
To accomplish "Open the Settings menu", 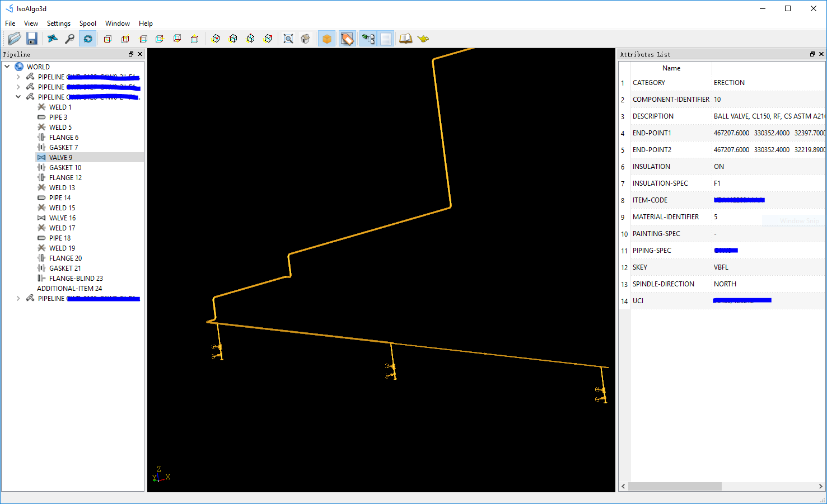I will (x=58, y=23).
